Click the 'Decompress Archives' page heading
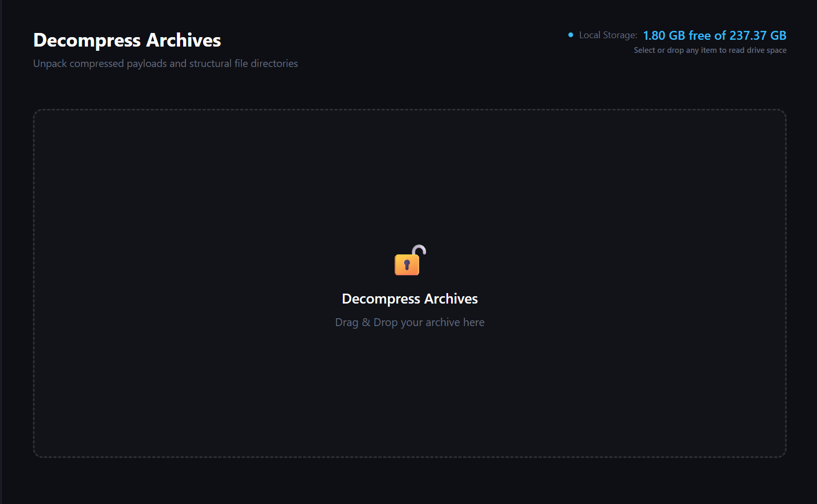 [127, 40]
